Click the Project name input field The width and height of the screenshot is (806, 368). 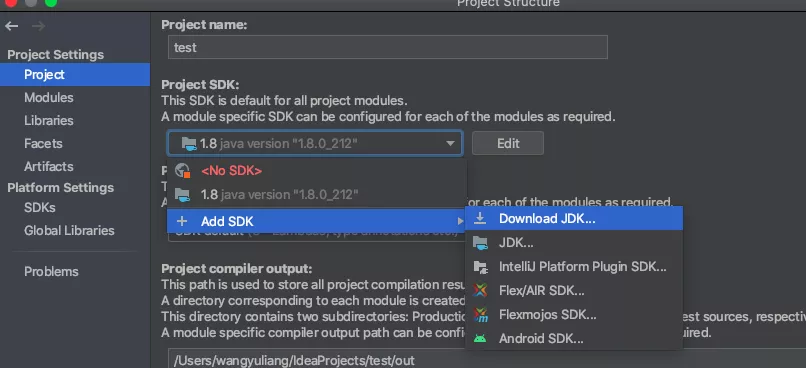388,47
